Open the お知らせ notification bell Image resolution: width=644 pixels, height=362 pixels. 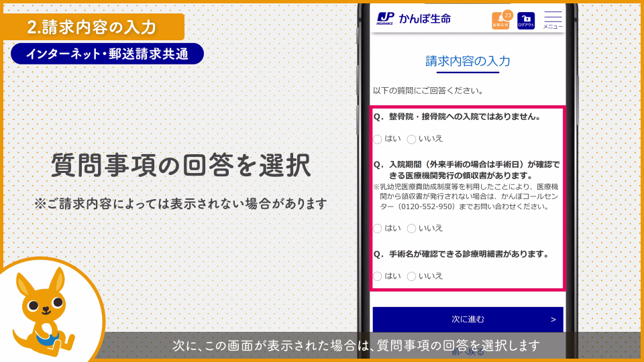click(x=499, y=21)
